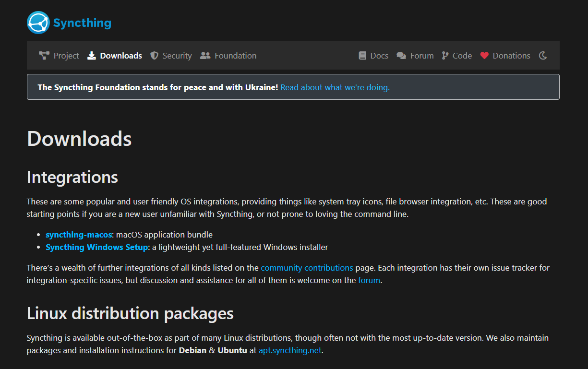Viewport: 588px width, 369px height.
Task: Click the Syncthing logo icon
Action: pos(38,23)
